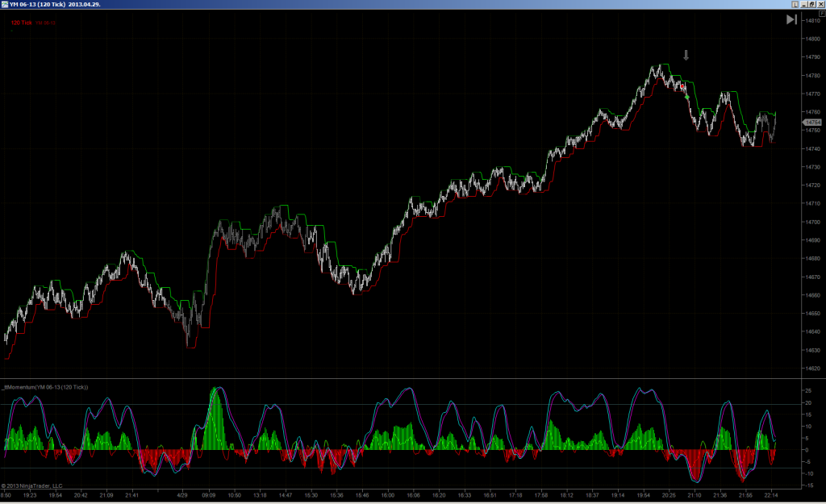826x504 pixels.
Task: Click the 14800 price axis label
Action: click(813, 39)
